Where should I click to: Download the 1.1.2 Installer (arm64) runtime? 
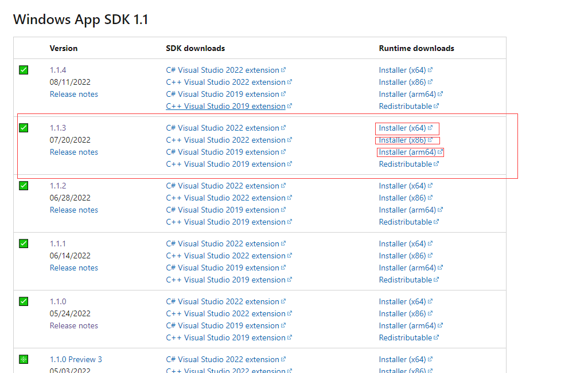[411, 210]
